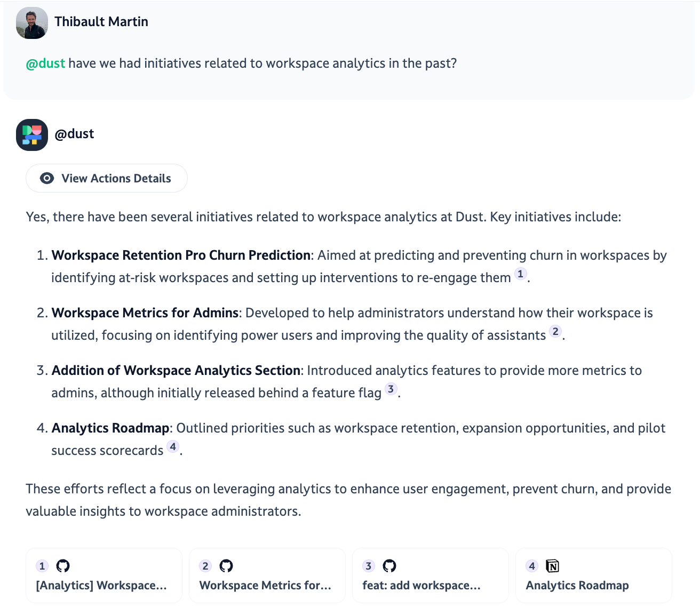Click GitHub icon on the first source card
The height and width of the screenshot is (608, 700).
(x=63, y=566)
